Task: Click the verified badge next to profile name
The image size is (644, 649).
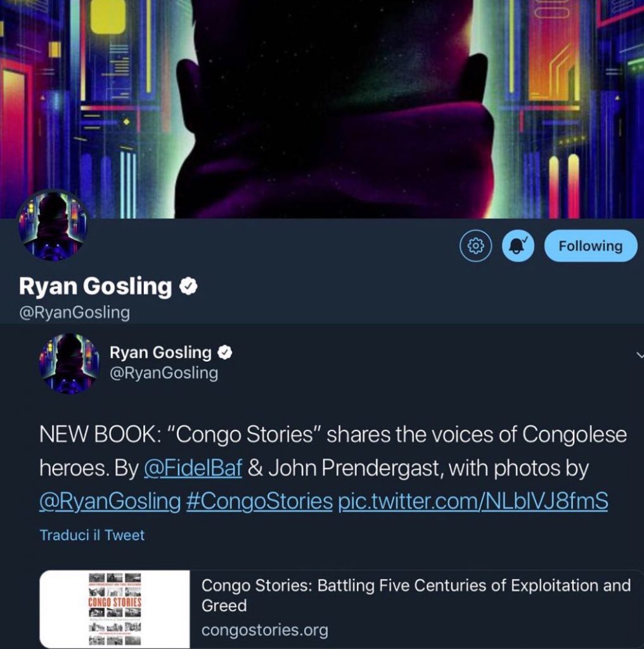Action: click(x=188, y=286)
